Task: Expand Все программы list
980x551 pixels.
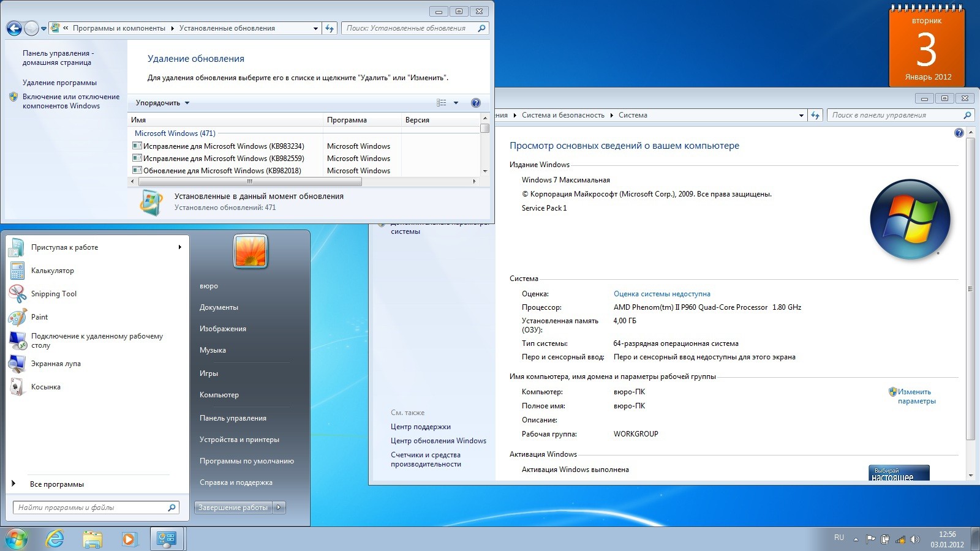Action: click(x=56, y=484)
